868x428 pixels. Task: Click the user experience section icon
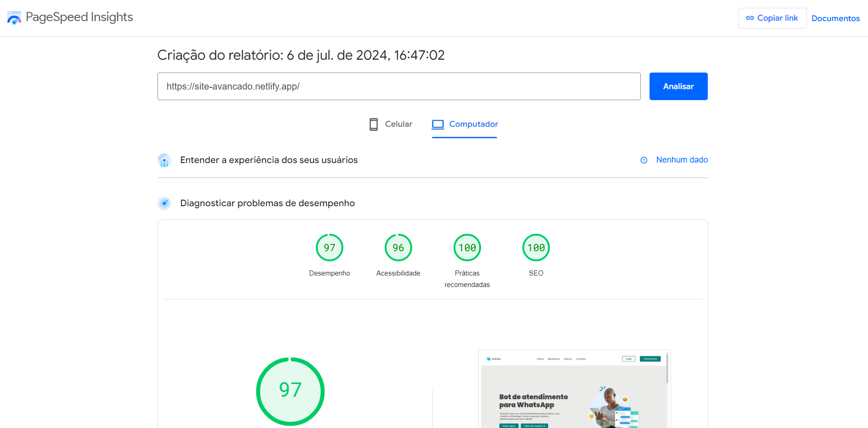(x=164, y=160)
